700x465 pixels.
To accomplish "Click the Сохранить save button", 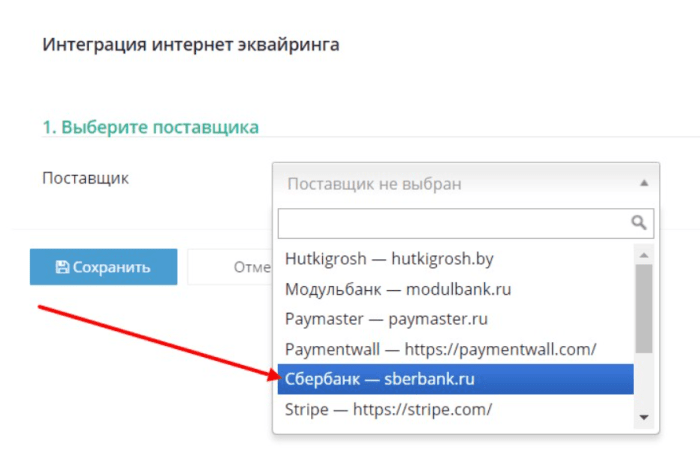I will coord(104,267).
